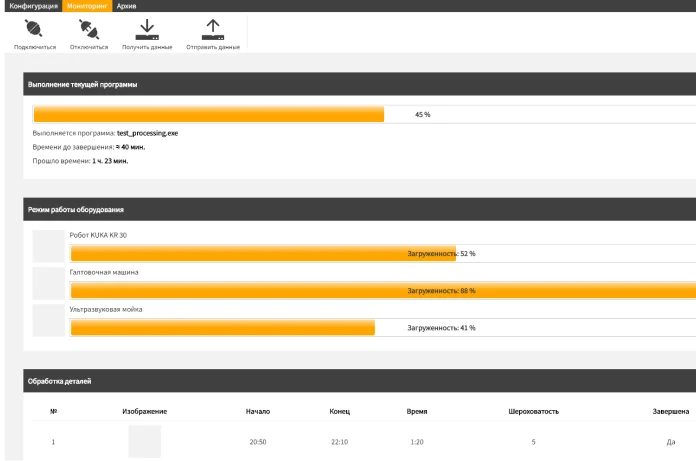Click the Галтовочная машина image thumbnail
Viewport: 696px width, 461px height.
49,283
